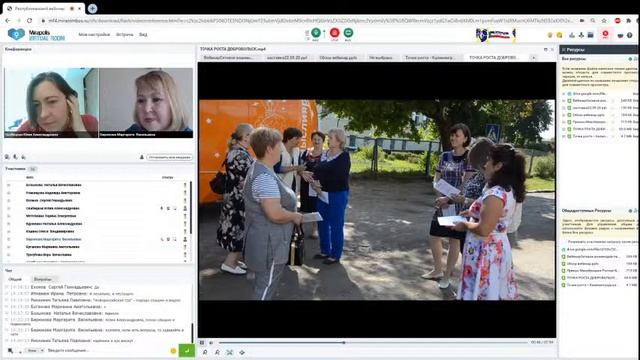Click the microphone icon in Скабицкая participant row
This screenshot has height=360, width=640.
pos(162,208)
